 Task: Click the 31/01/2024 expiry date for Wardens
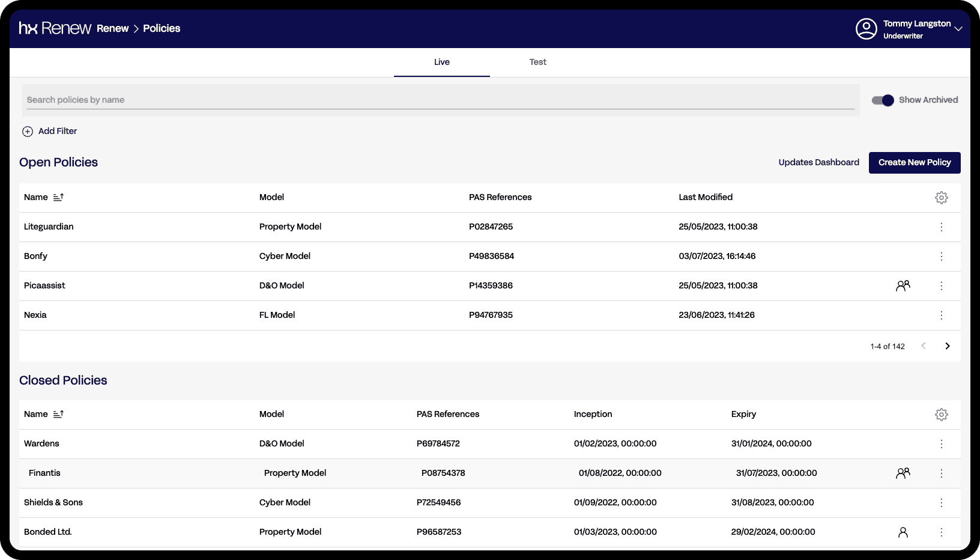pos(771,443)
